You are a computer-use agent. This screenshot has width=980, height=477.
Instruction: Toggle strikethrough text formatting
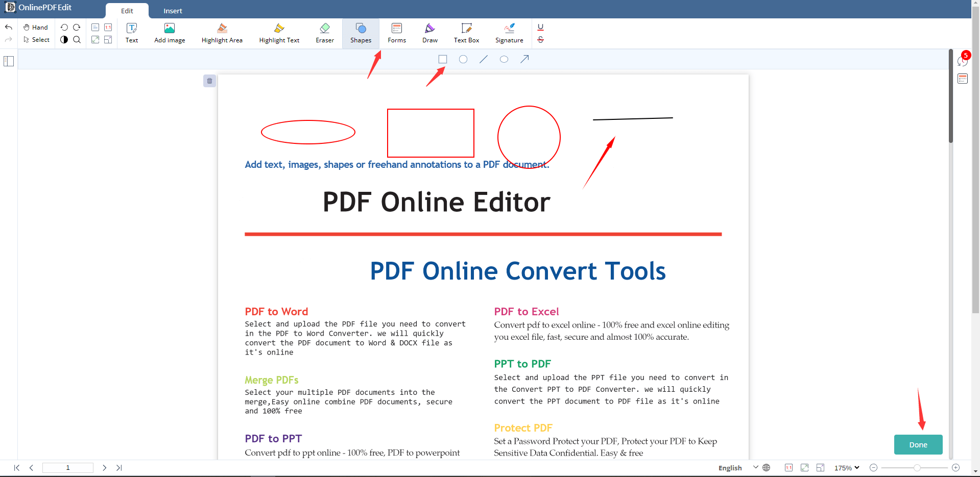click(540, 39)
